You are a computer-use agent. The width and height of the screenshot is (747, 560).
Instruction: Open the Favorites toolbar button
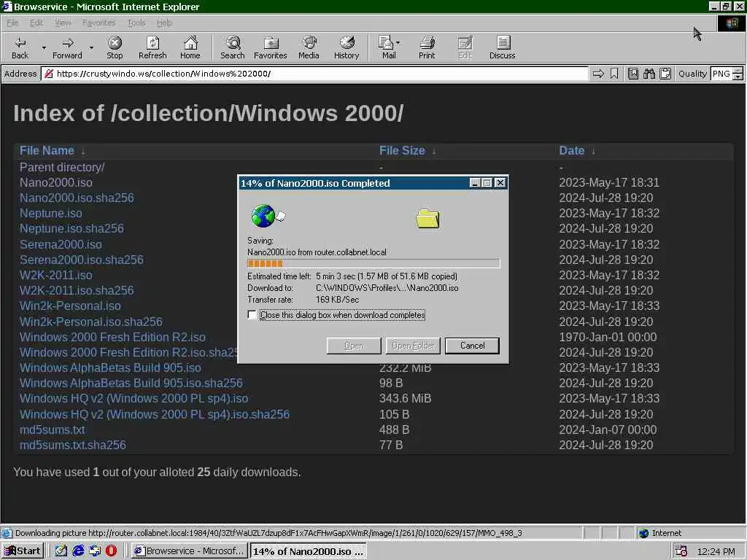coord(271,47)
